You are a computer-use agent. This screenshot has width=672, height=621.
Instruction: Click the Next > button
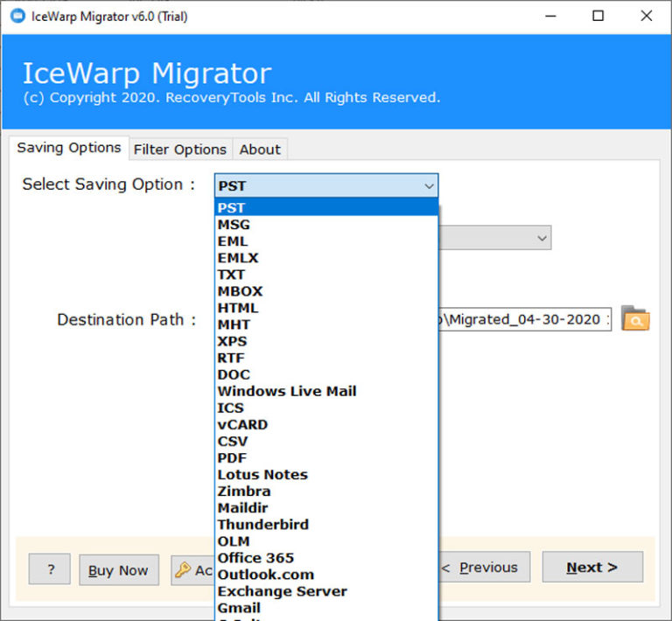tap(592, 568)
